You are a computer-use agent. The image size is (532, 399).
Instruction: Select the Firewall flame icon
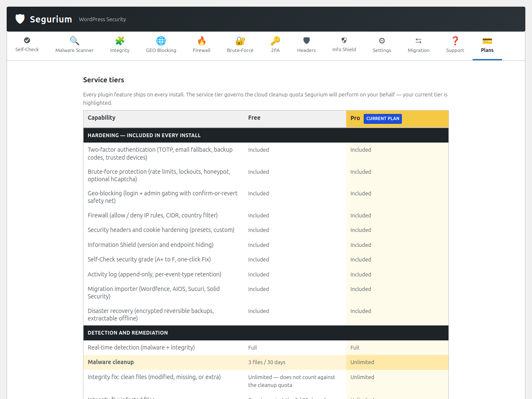pyautogui.click(x=202, y=41)
